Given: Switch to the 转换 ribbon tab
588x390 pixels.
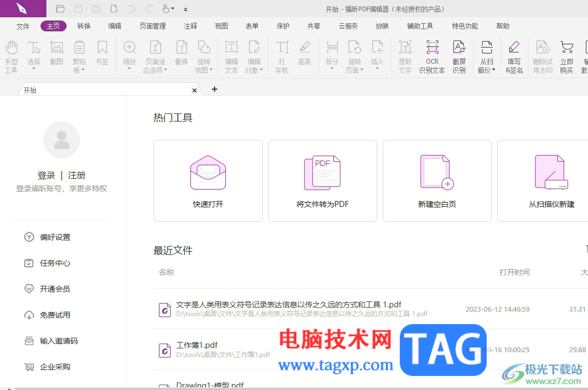Looking at the screenshot, I should coord(84,26).
